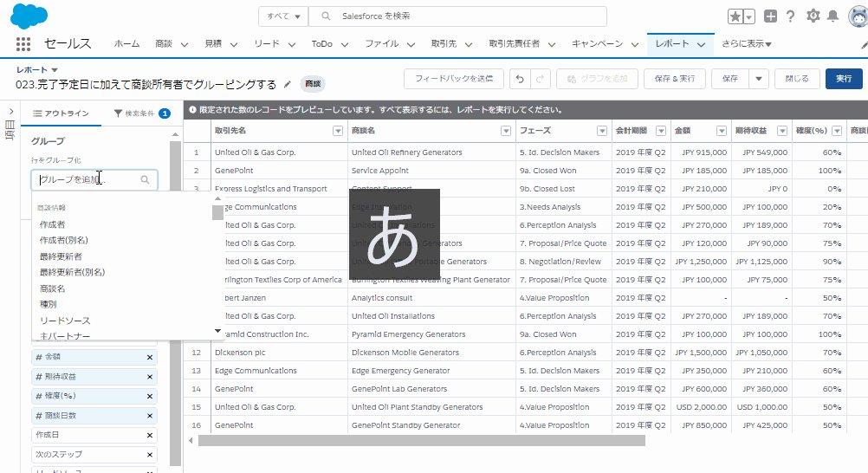This screenshot has width=868, height=473.
Task: Open the 取引先 nav tab
Action: [444, 44]
